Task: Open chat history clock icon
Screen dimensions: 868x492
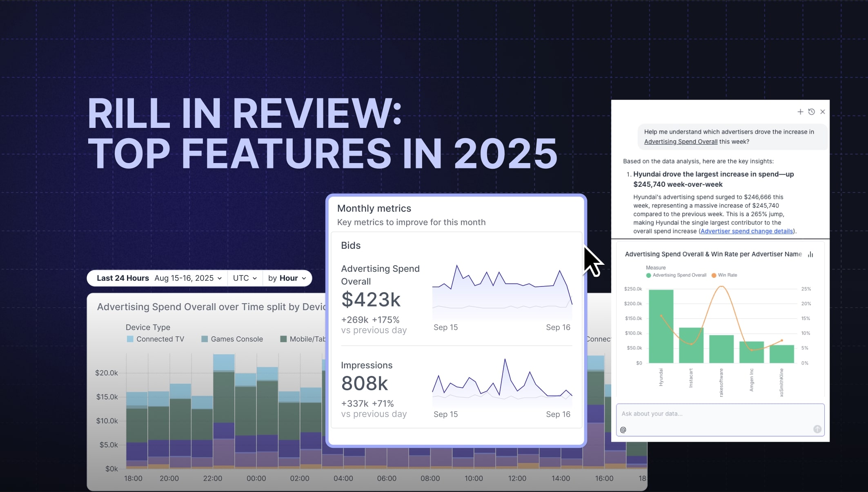Action: [x=812, y=112]
